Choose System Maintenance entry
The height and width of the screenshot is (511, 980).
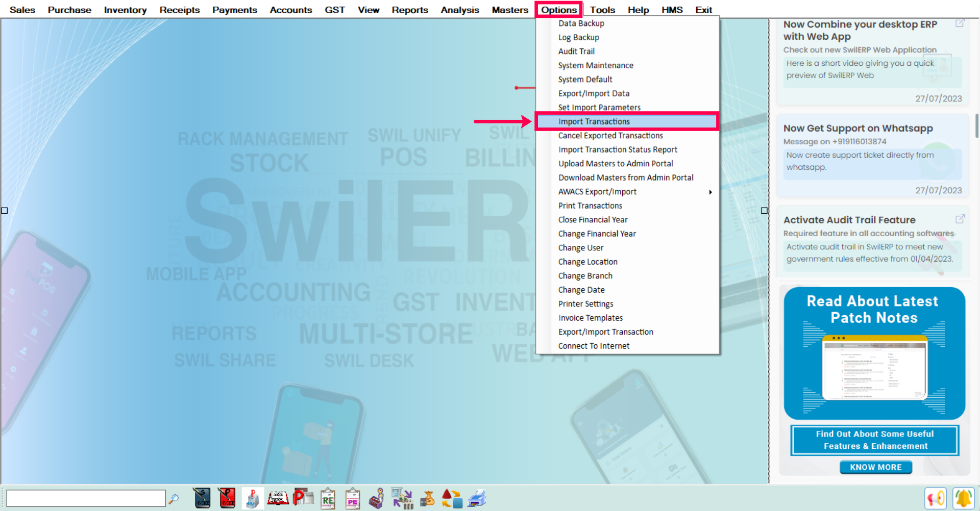point(627,65)
